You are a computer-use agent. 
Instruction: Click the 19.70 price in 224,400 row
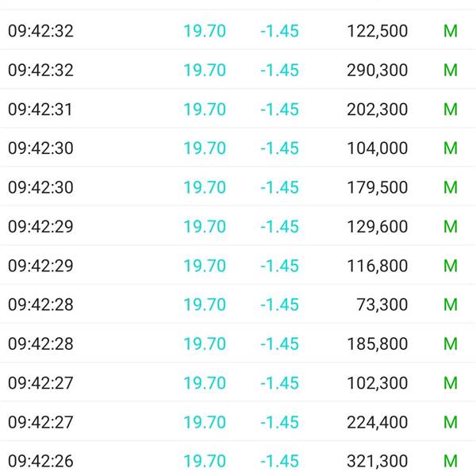pyautogui.click(x=205, y=422)
